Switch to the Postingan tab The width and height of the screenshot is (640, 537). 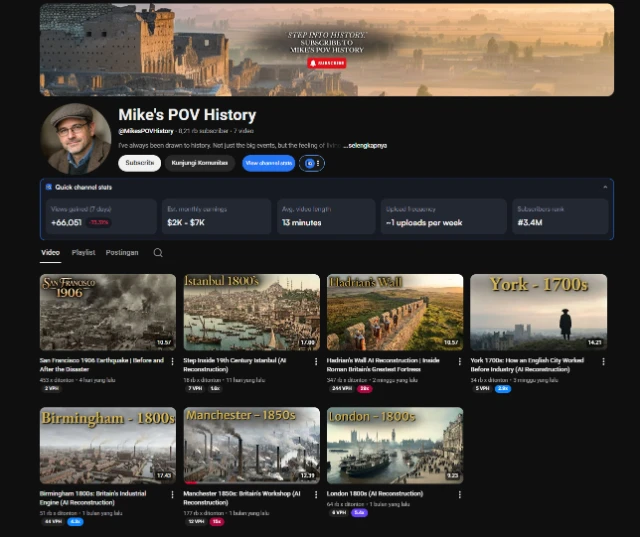coord(122,253)
